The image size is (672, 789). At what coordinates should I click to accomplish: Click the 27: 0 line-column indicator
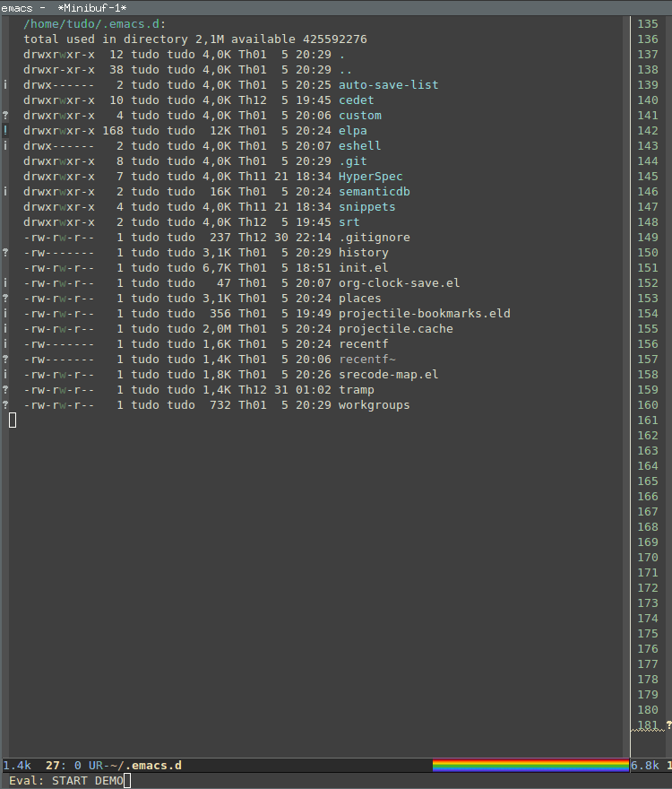pyautogui.click(x=64, y=766)
